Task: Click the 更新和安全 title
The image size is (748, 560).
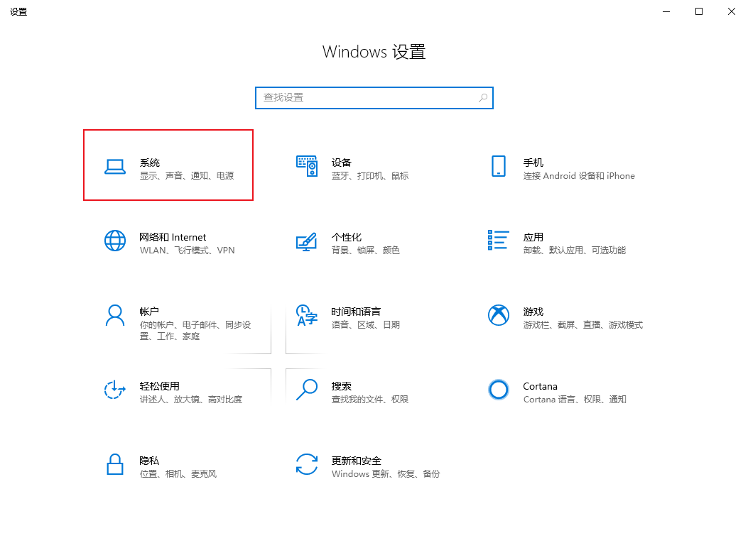Action: (357, 461)
